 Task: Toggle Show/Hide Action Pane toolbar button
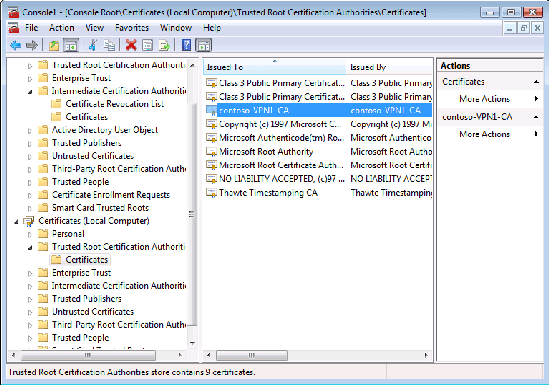(203, 45)
